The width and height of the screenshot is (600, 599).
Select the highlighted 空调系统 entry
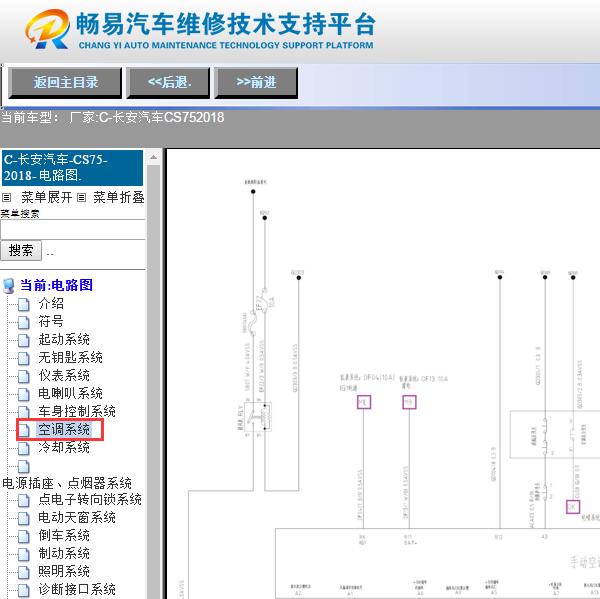(x=64, y=429)
